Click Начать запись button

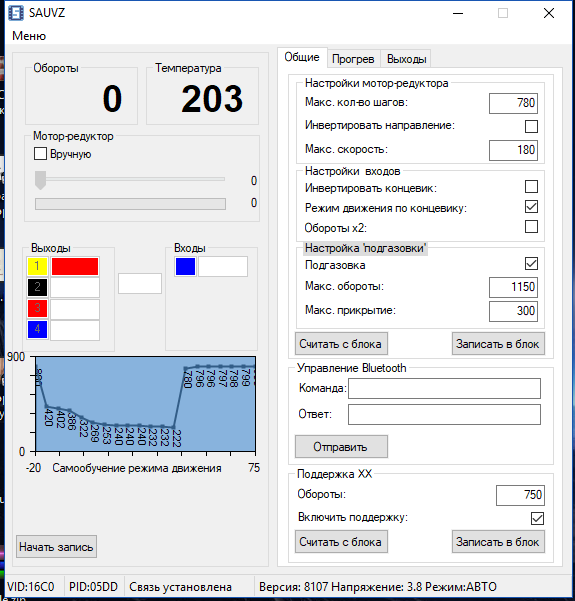pos(56,547)
